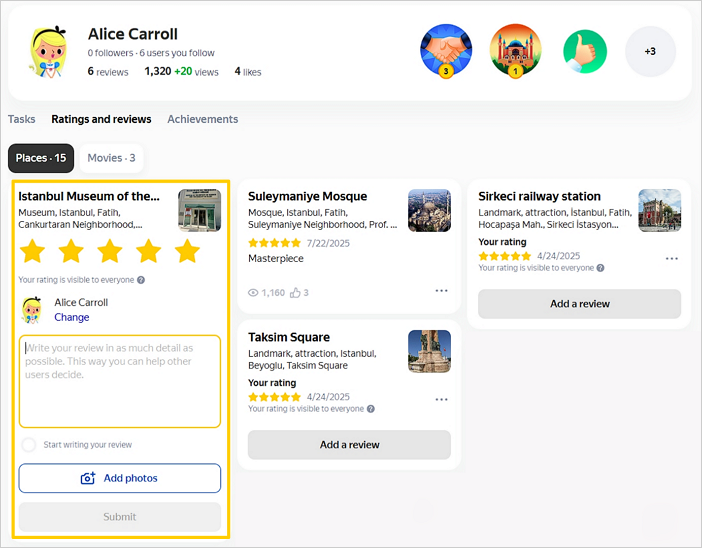Click the help icon in Sirkeci railway station card
This screenshot has width=702, height=548.
pos(600,268)
